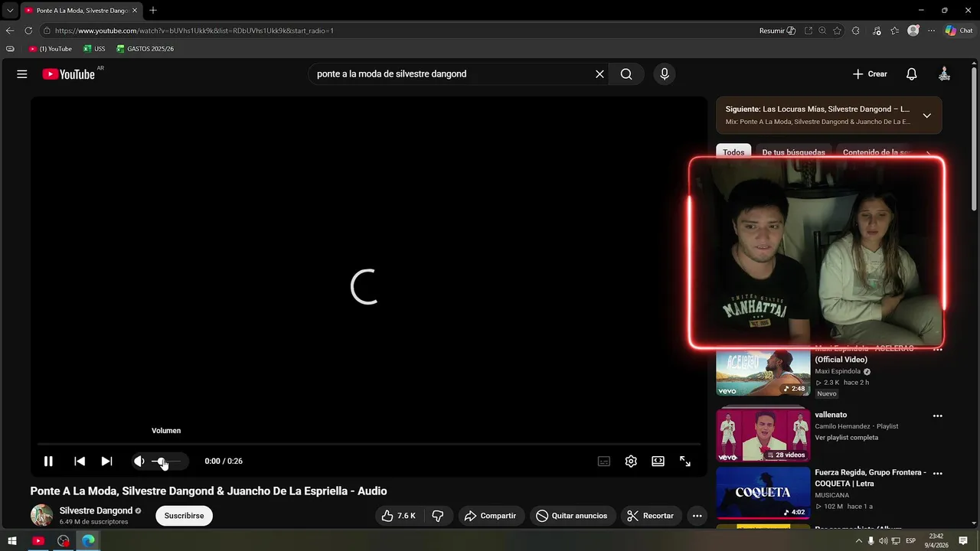Go back with the browser arrow
Screen dimensions: 980x551
[10, 31]
